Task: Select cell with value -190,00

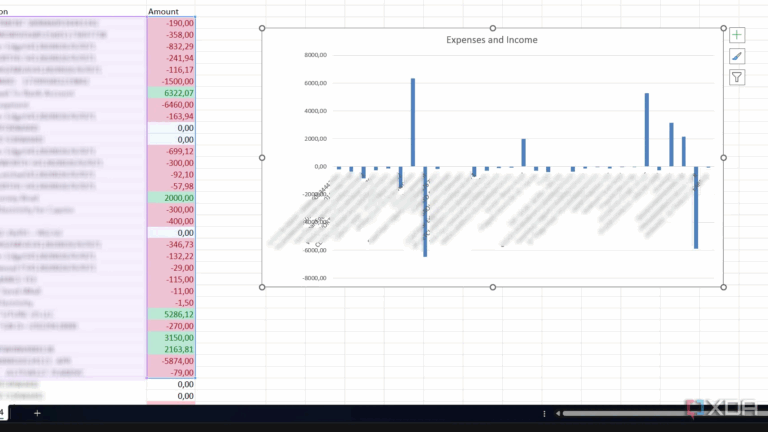Action: pos(171,23)
